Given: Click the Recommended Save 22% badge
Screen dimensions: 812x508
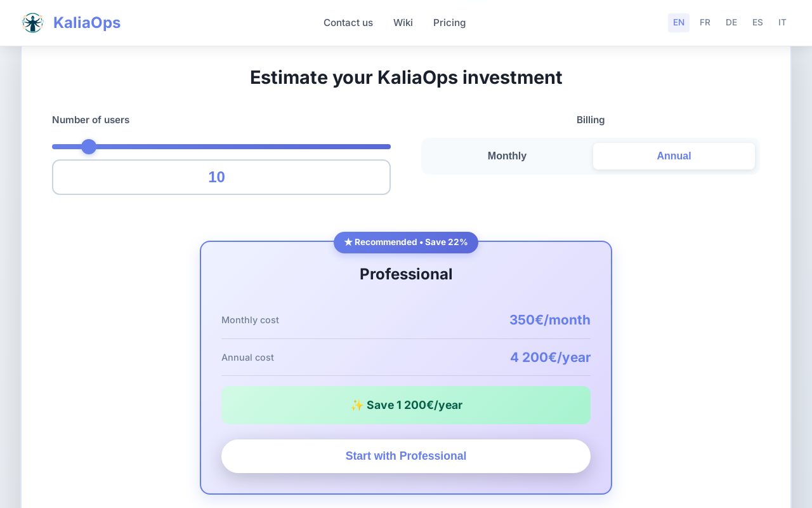Looking at the screenshot, I should tap(406, 242).
